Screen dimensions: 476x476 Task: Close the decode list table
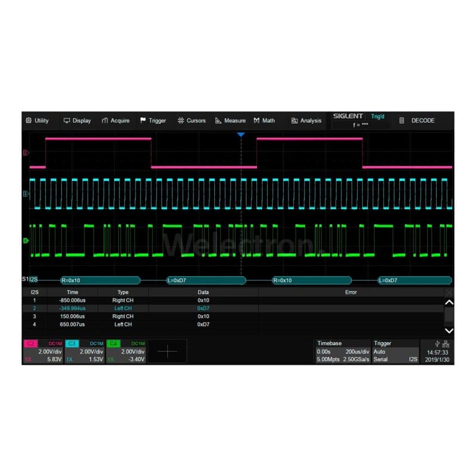pos(449,293)
